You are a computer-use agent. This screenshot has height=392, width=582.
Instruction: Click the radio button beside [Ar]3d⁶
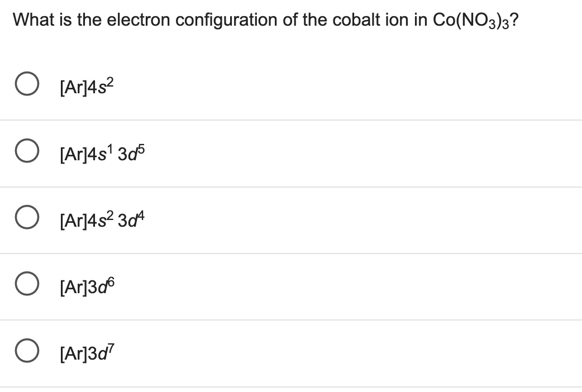(27, 285)
